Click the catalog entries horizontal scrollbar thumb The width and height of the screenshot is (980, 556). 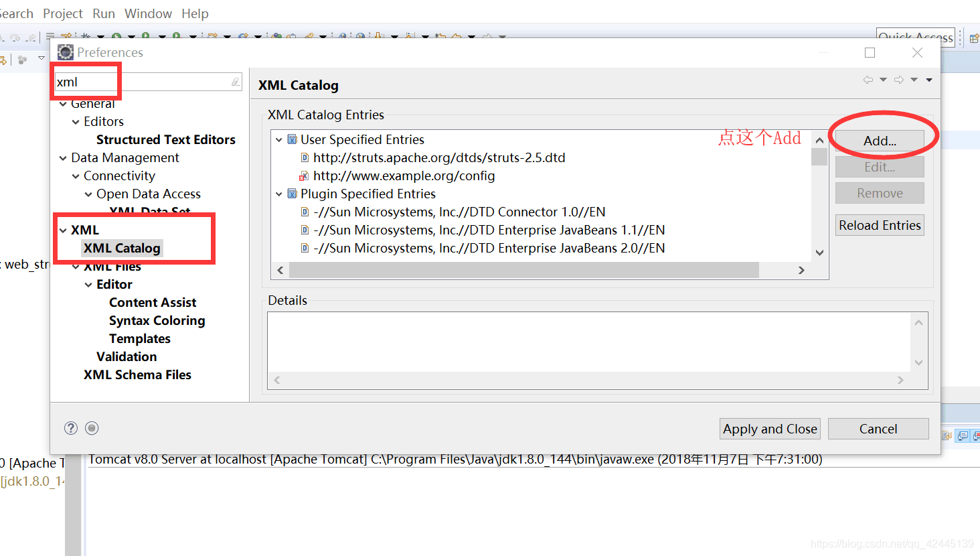tap(524, 270)
